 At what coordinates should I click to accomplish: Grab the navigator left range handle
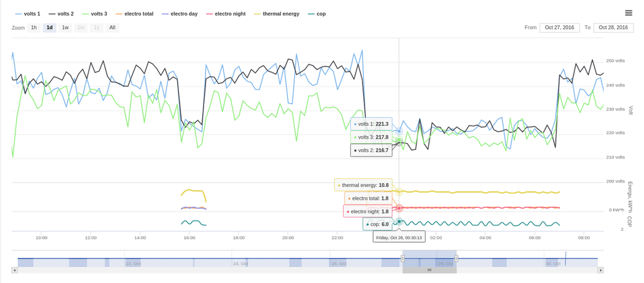403,259
